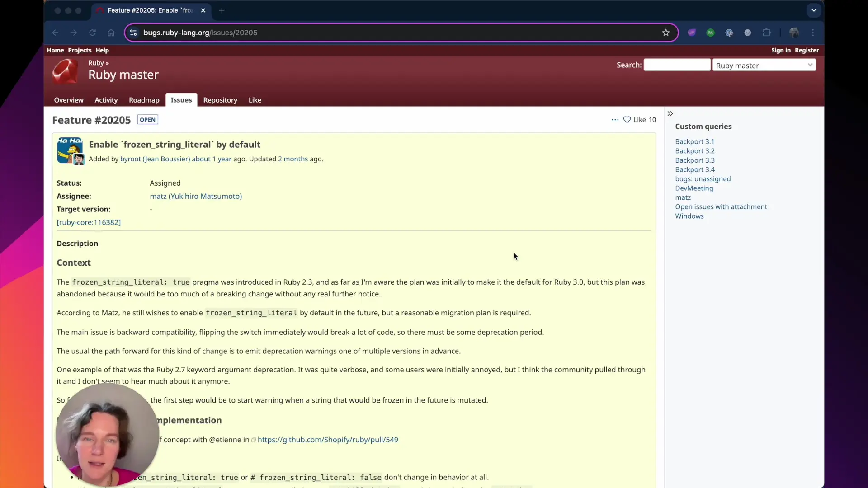
Task: Expand the tab search chevron at top right
Action: tap(814, 10)
